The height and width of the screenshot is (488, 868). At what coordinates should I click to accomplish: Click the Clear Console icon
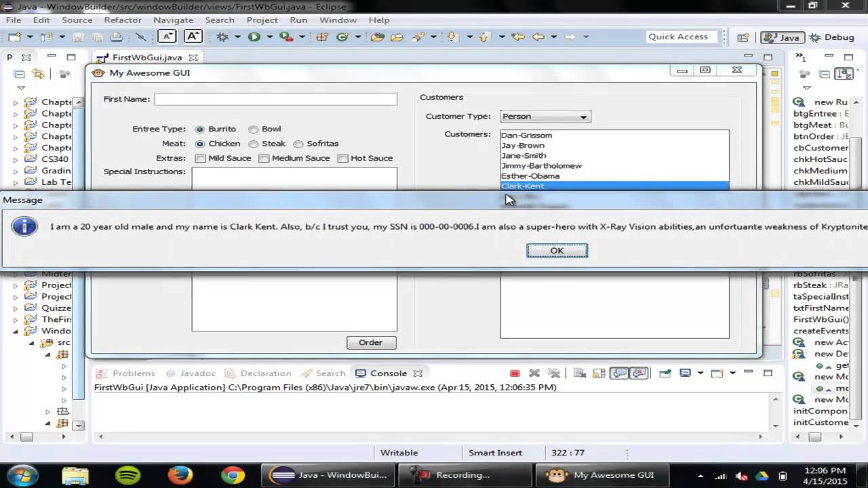(580, 373)
